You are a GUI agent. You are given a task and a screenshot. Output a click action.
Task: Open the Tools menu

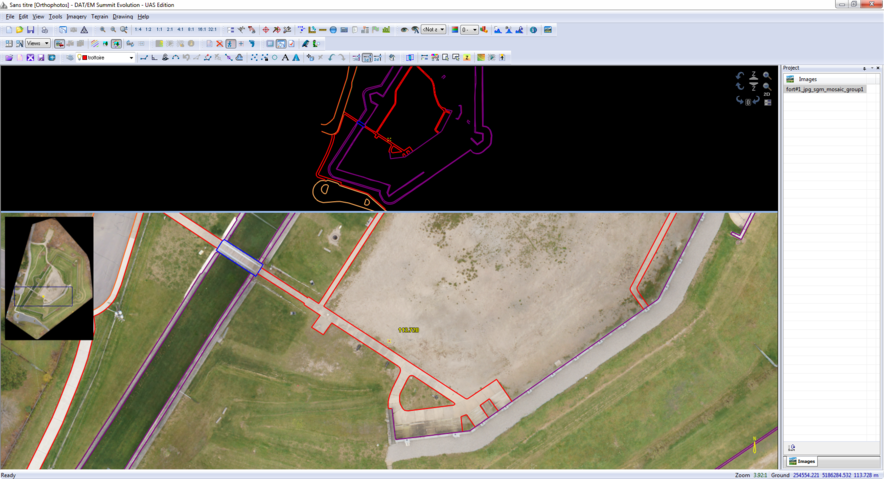55,17
